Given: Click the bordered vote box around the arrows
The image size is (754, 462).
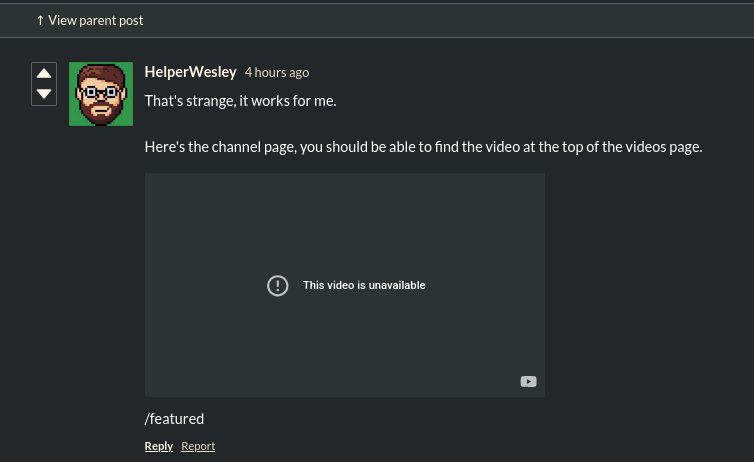Looking at the screenshot, I should coord(44,84).
